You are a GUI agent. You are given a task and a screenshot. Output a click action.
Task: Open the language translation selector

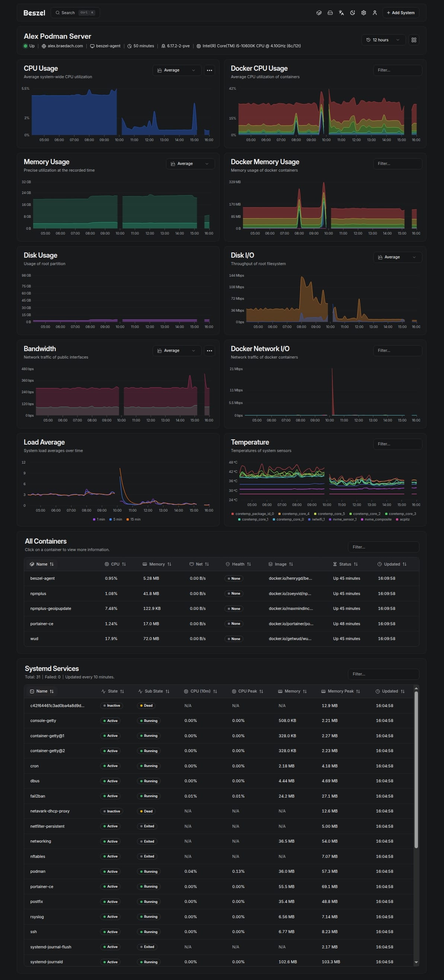click(x=341, y=13)
